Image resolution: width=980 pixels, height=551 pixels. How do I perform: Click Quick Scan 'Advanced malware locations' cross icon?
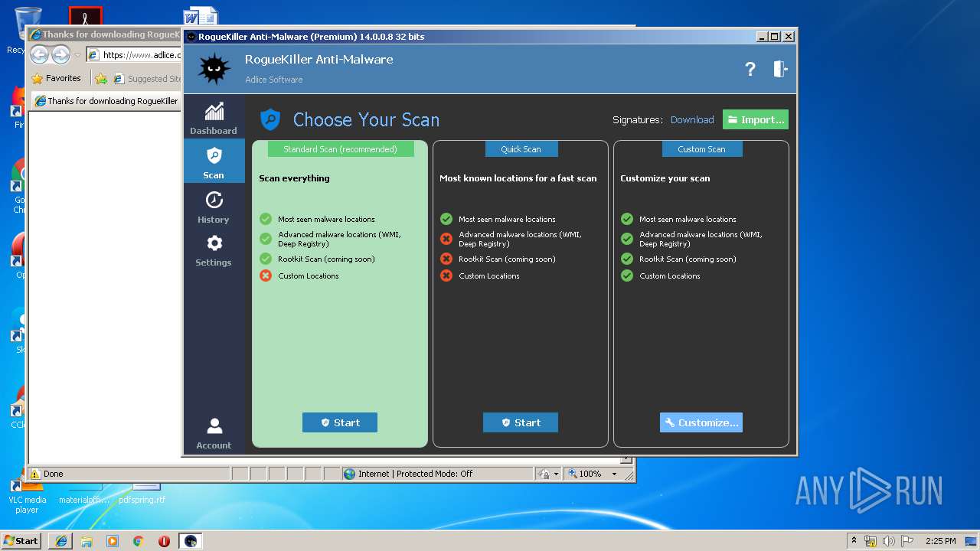(446, 239)
